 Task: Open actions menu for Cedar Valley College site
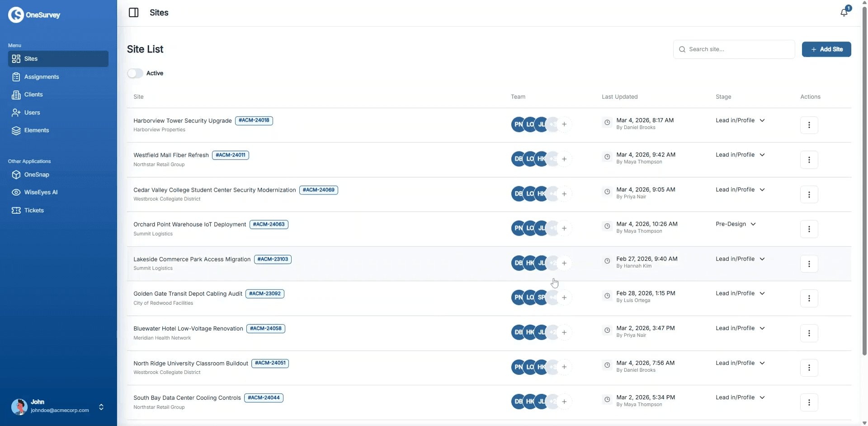tap(809, 194)
